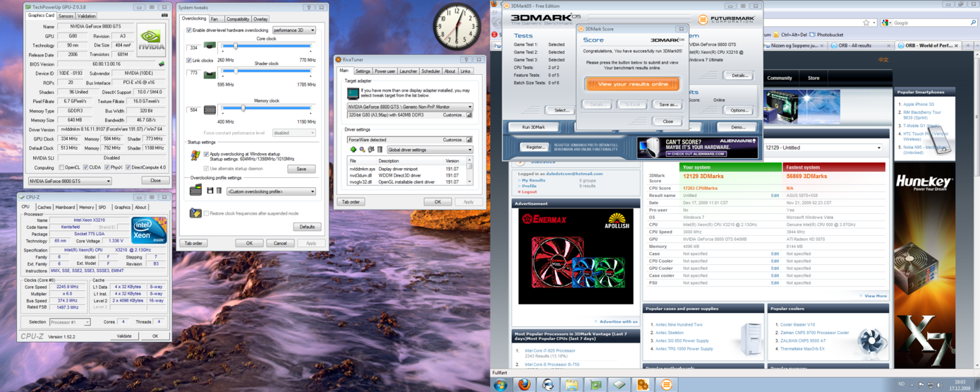Viewport: 980px width, 392px height.
Task: Open CPU-Z Processor #1 selection dropdown
Action: coord(68,322)
